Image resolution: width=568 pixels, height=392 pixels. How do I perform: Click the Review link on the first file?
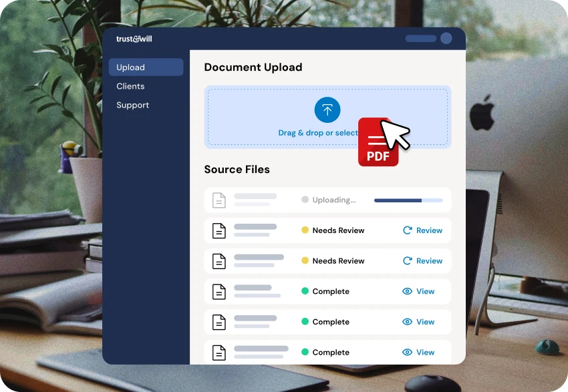pyautogui.click(x=430, y=230)
